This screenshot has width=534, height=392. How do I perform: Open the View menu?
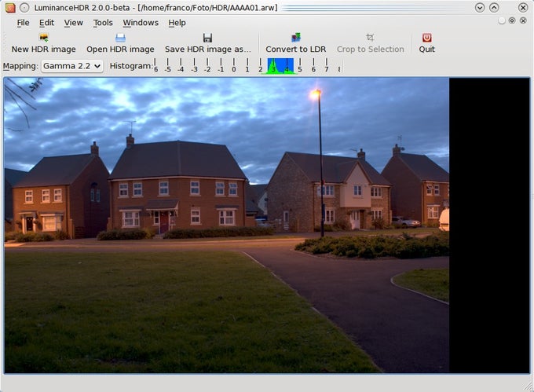click(74, 23)
